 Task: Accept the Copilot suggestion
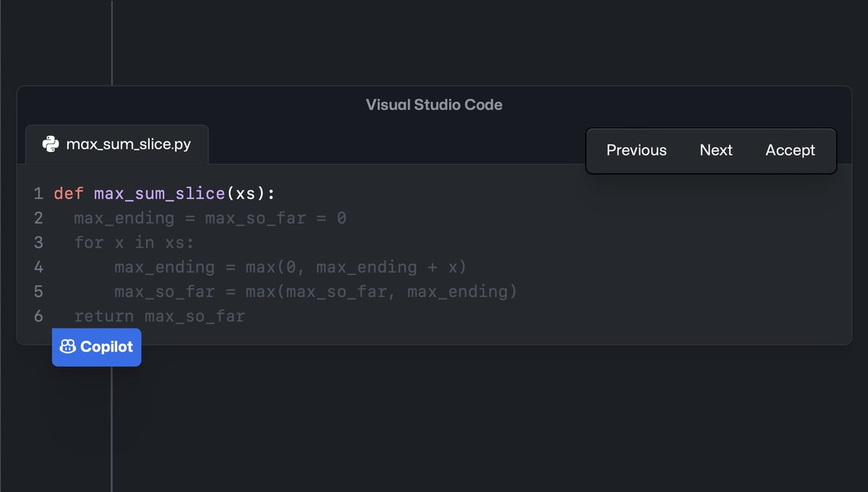[x=790, y=150]
